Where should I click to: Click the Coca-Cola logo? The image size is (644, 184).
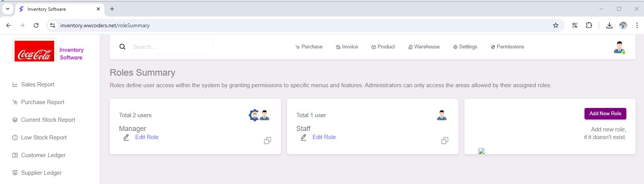(34, 51)
